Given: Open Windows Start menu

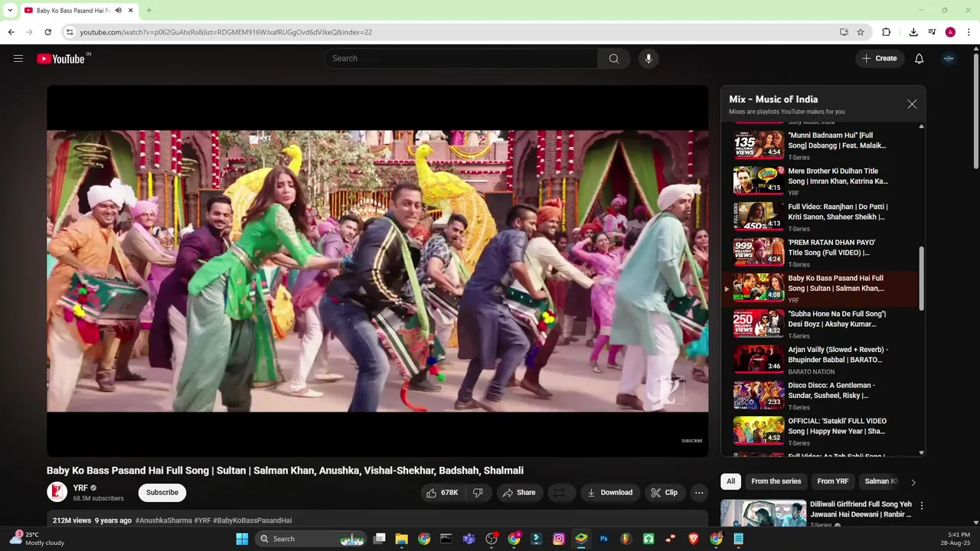Looking at the screenshot, I should pos(242,539).
